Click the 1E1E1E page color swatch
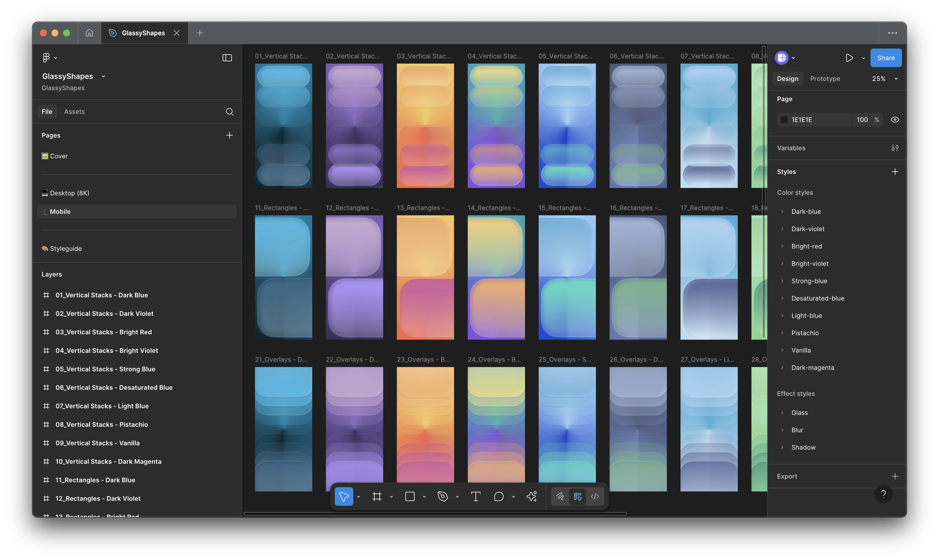 784,119
